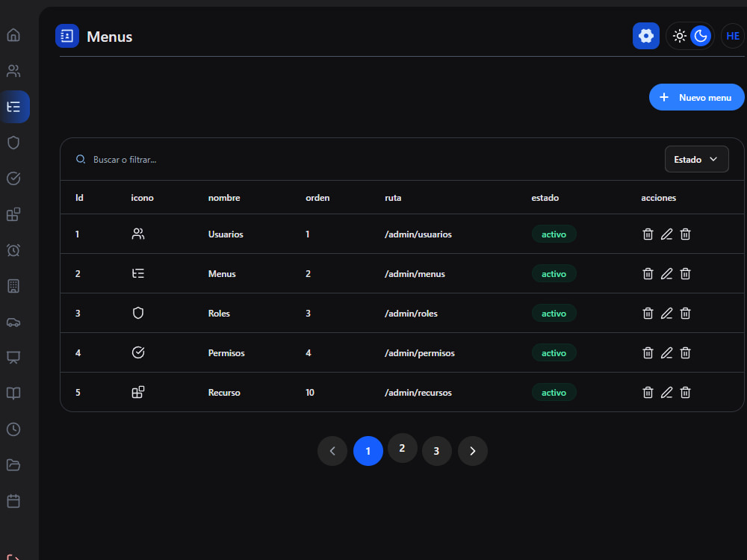Click trash icon right of pencil, Permisos row
747x560 pixels.
click(685, 353)
